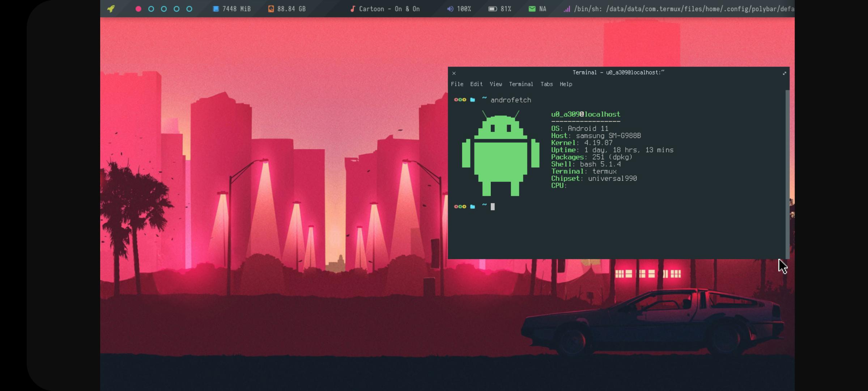The width and height of the screenshot is (868, 391).
Task: Click the music note icon next to Cartoon track
Action: (x=352, y=8)
